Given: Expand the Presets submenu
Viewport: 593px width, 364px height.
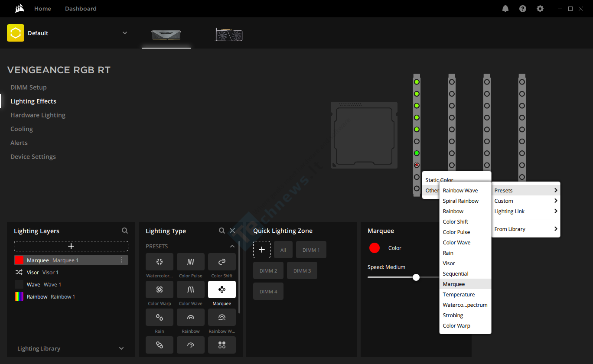Looking at the screenshot, I should pyautogui.click(x=526, y=190).
